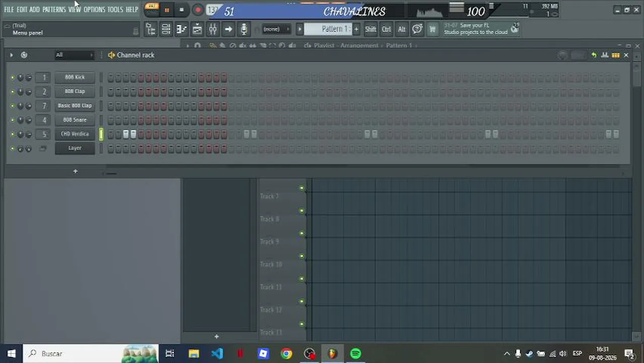Add a new pattern with the plus button
The image size is (644, 363).
click(x=356, y=29)
